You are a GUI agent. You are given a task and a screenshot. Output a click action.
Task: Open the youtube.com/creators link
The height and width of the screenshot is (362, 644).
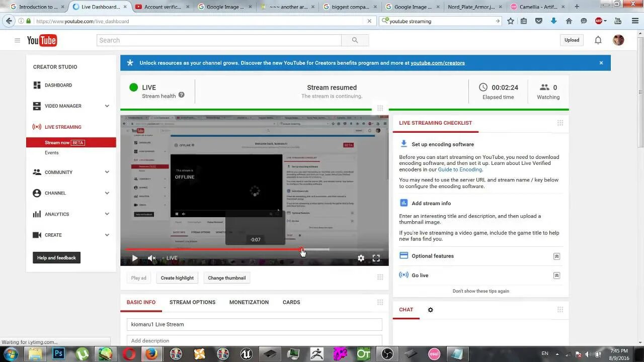pyautogui.click(x=438, y=63)
